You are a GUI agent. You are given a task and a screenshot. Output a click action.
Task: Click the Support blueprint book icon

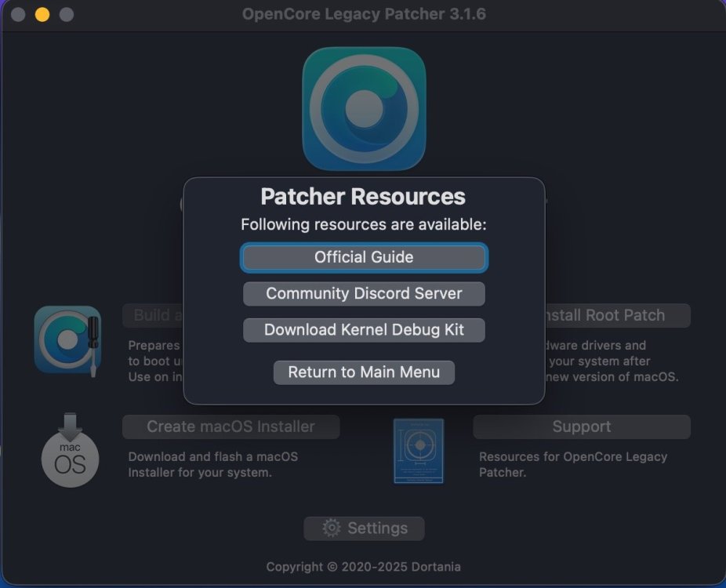pyautogui.click(x=419, y=451)
